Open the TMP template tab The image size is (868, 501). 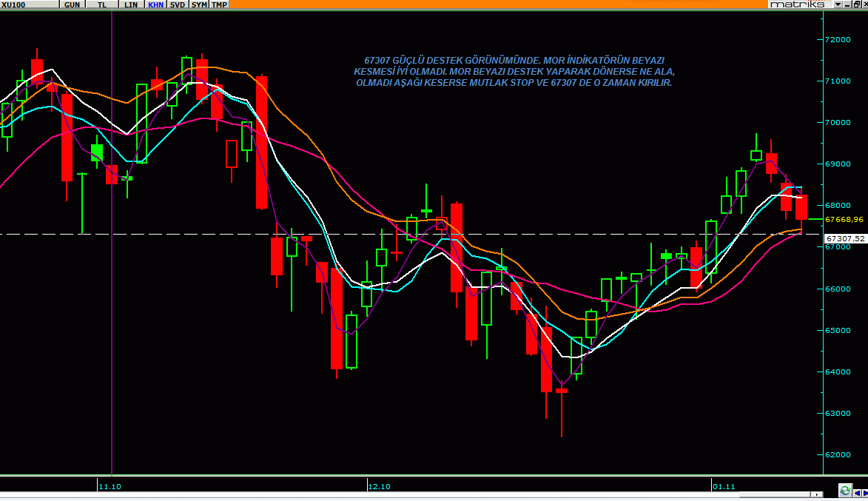click(219, 4)
